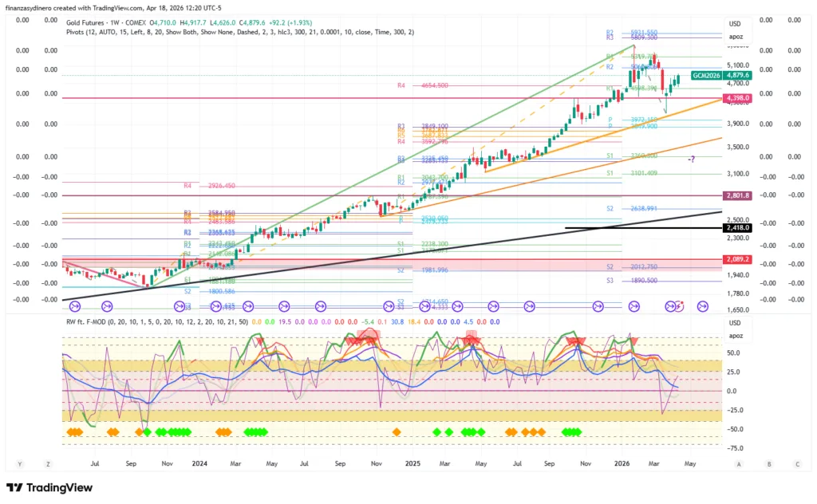Screen dimensions: 817x504
Task: Open the USD selector on the indicator pane
Action: [x=735, y=323]
